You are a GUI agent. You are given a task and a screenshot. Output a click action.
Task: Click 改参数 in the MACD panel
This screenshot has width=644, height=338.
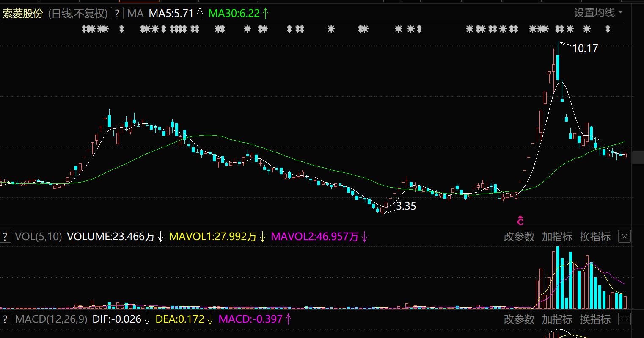coord(519,319)
